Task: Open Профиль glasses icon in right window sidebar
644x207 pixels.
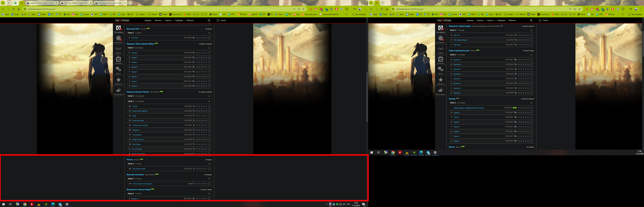Action: click(441, 49)
